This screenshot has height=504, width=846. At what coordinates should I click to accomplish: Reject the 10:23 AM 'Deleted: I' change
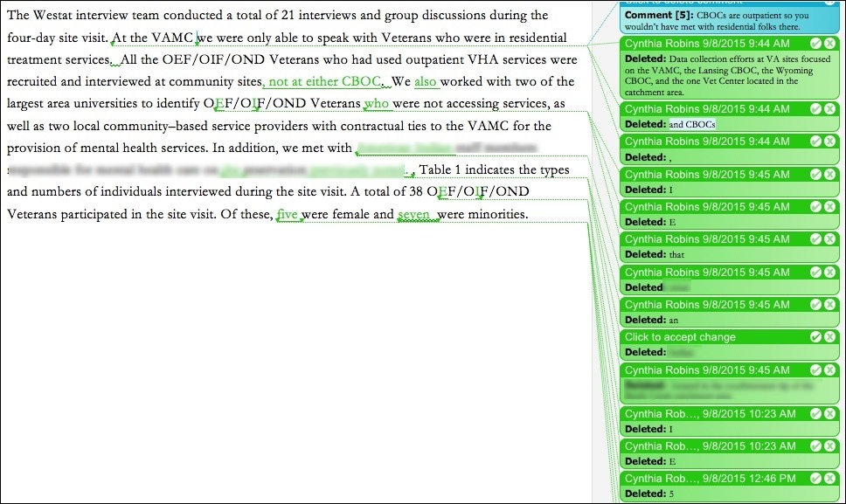click(829, 413)
